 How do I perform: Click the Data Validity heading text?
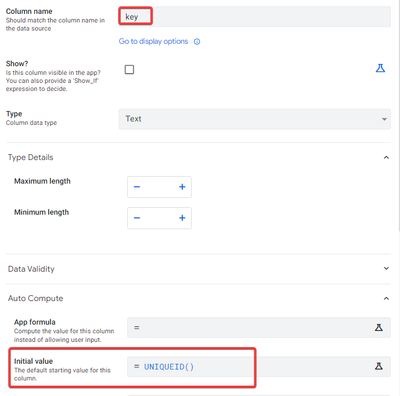pos(31,269)
